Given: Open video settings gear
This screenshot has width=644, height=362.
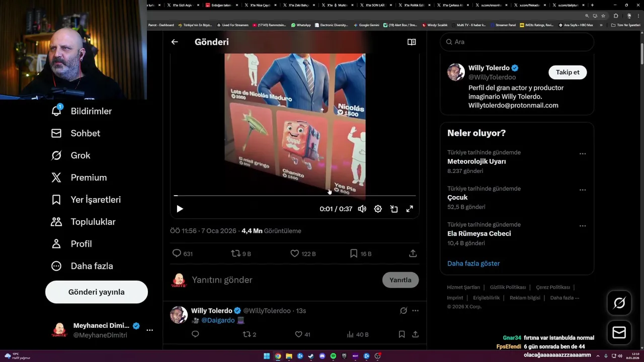Looking at the screenshot, I should click(x=378, y=209).
